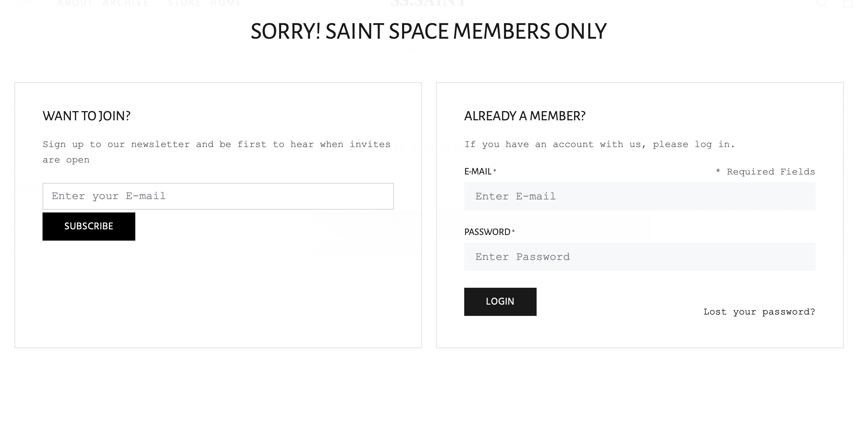Click the WANT TO JOIN heading

click(x=86, y=116)
